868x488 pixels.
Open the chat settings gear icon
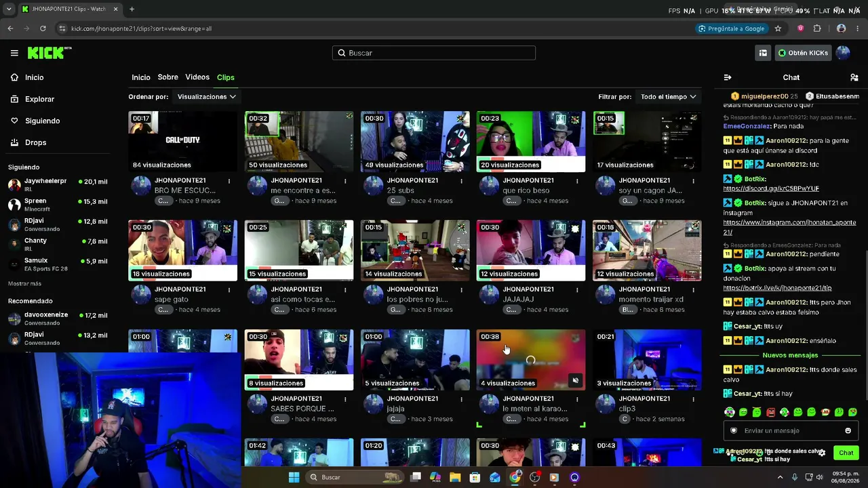pyautogui.click(x=822, y=453)
